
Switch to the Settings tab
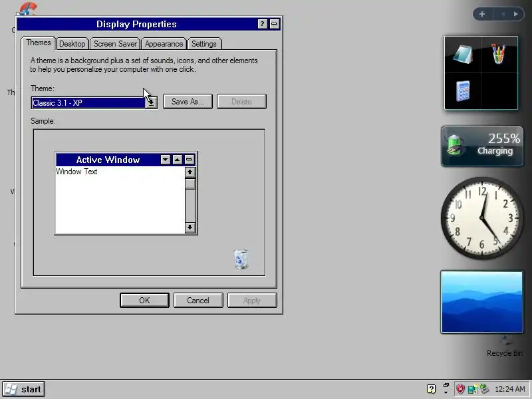tap(204, 44)
